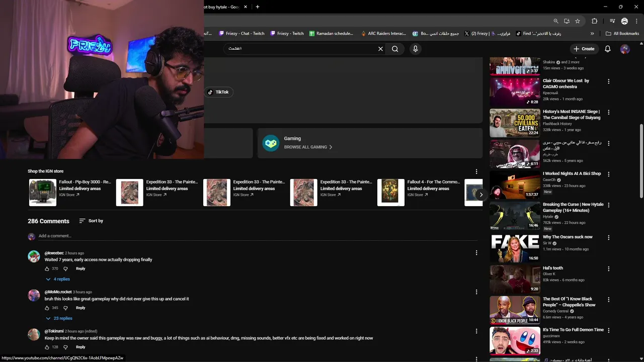Viewport: 644px width, 362px height.
Task: Click 'Browse all gaming' link
Action: click(x=308, y=147)
